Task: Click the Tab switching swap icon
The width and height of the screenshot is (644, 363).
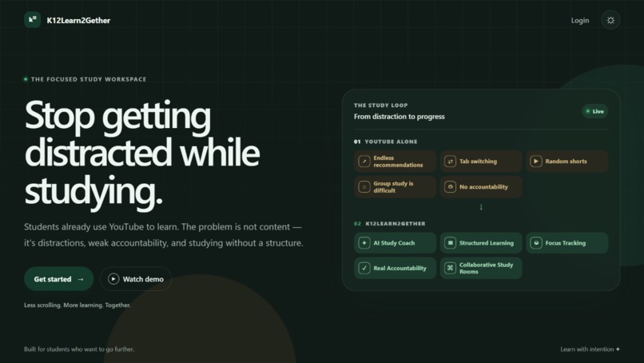Action: coord(450,162)
